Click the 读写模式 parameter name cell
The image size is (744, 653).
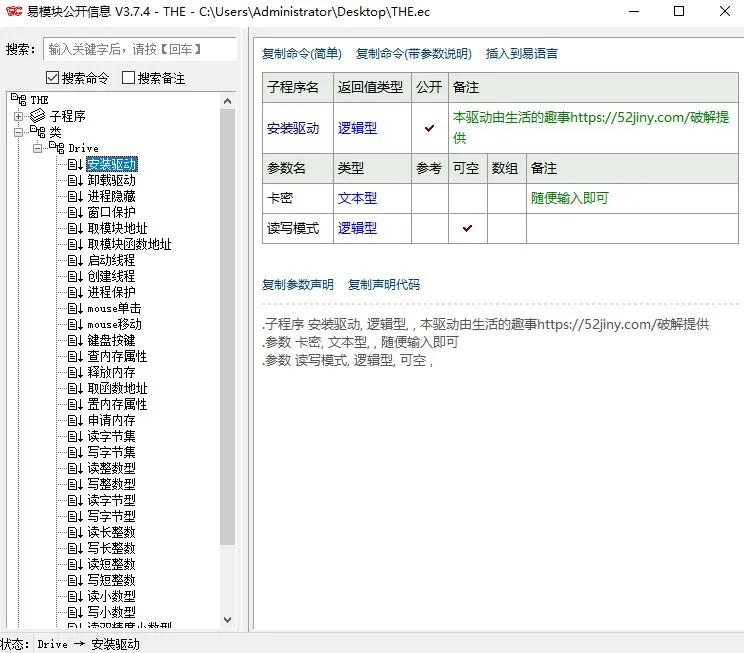point(298,229)
